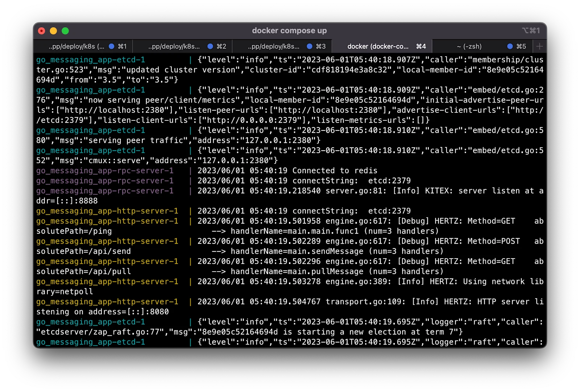Screen dimensions: 580x392
Task: Click the ⌥⌘1 window number indicator
Action: tap(531, 31)
